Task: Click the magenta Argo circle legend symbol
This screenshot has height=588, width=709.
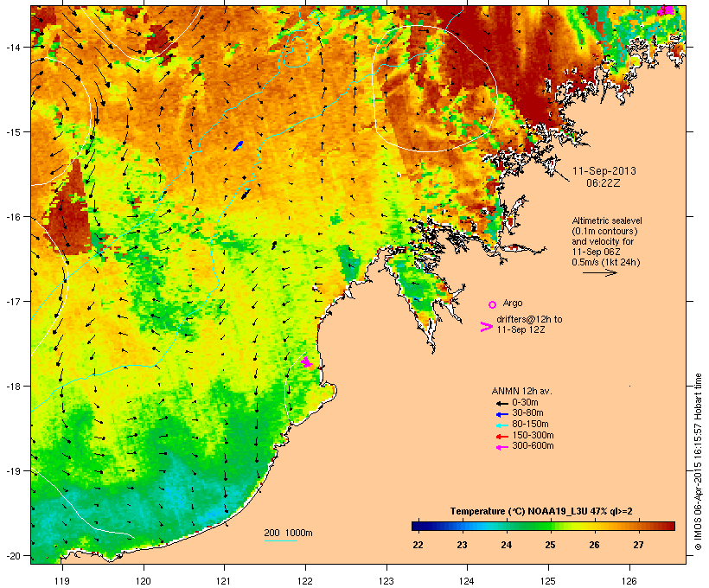Action: [x=493, y=304]
